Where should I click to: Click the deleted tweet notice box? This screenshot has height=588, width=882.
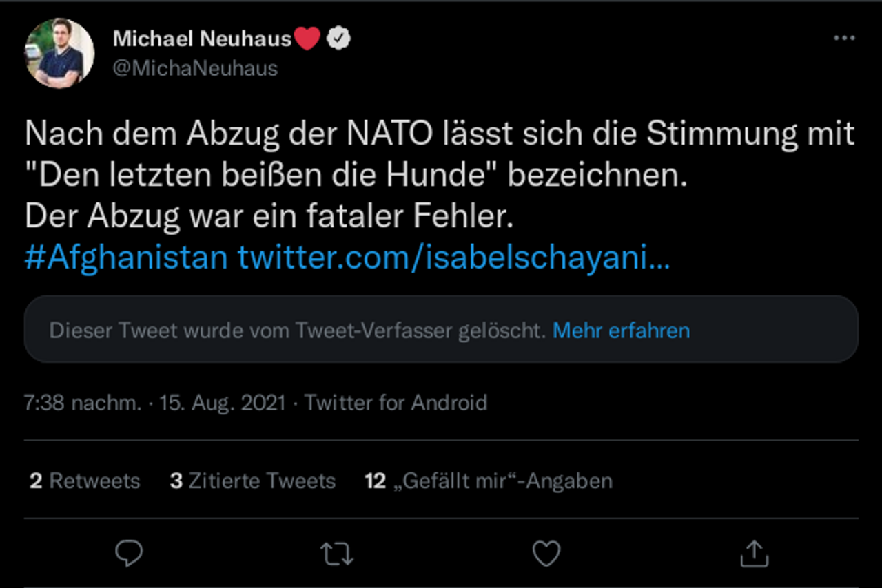point(296,330)
